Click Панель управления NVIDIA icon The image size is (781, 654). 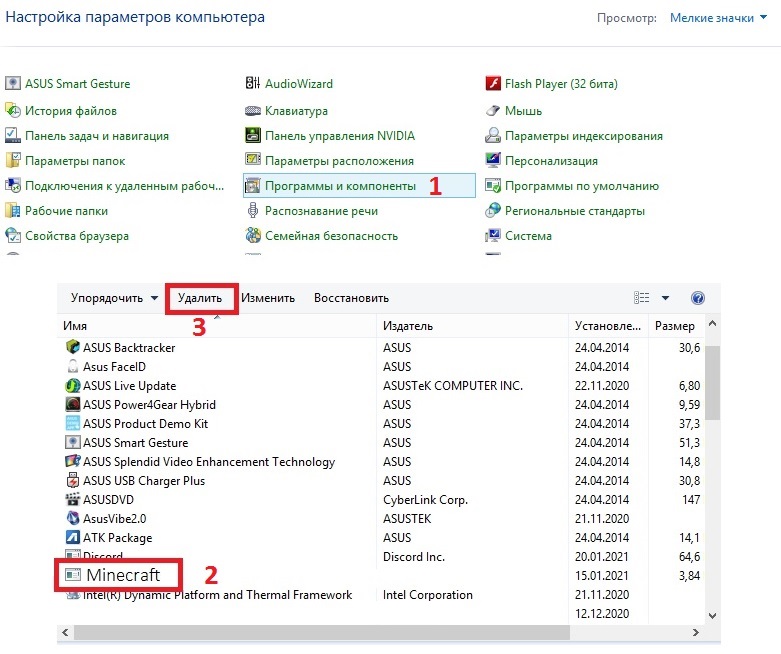click(x=253, y=135)
